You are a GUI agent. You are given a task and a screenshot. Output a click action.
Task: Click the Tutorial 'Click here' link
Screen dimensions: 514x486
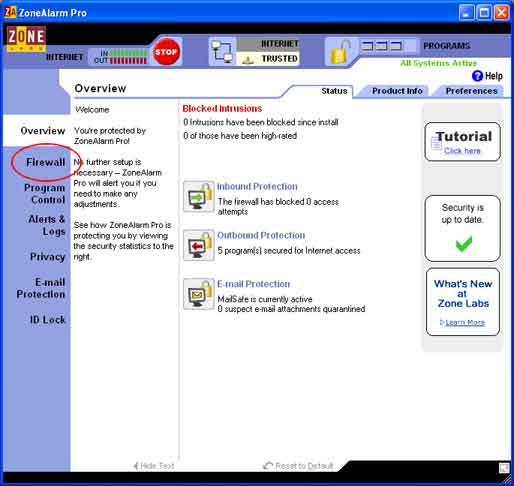pos(462,151)
